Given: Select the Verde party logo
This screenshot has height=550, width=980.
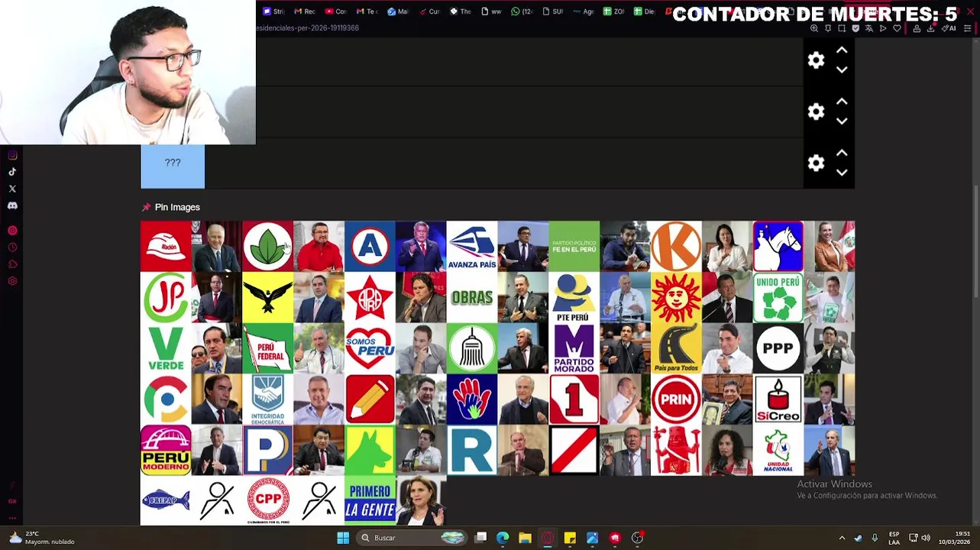Looking at the screenshot, I should (166, 348).
